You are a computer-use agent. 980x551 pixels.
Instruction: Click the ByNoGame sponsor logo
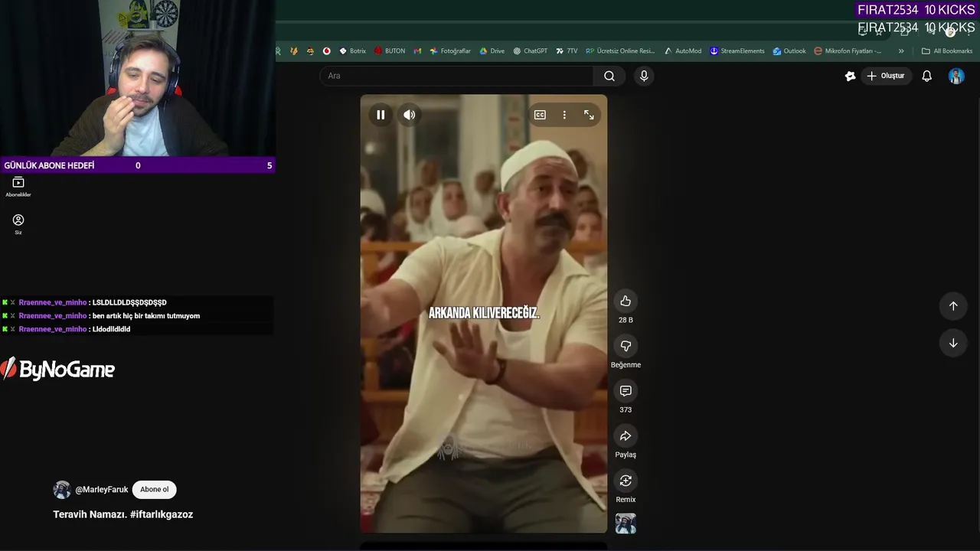tap(57, 370)
